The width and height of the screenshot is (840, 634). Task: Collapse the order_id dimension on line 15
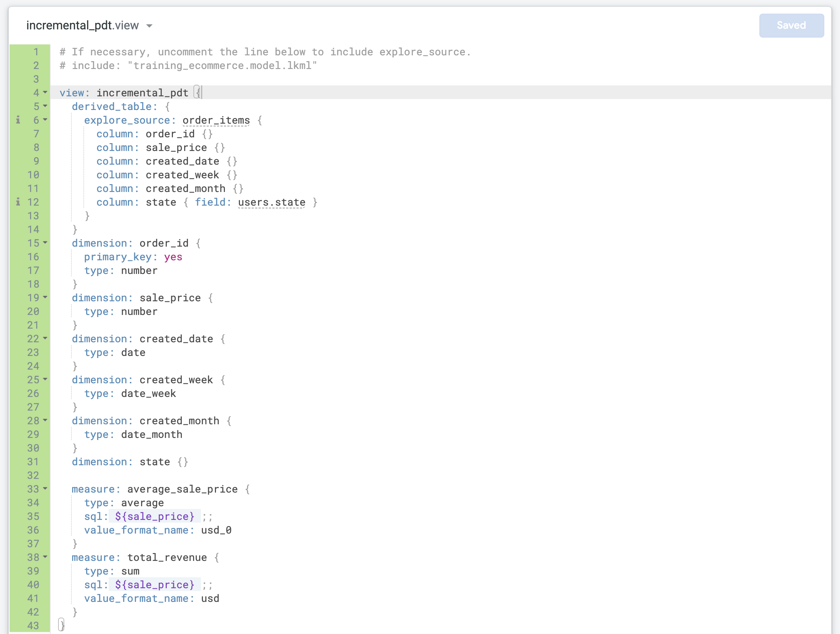pyautogui.click(x=44, y=243)
